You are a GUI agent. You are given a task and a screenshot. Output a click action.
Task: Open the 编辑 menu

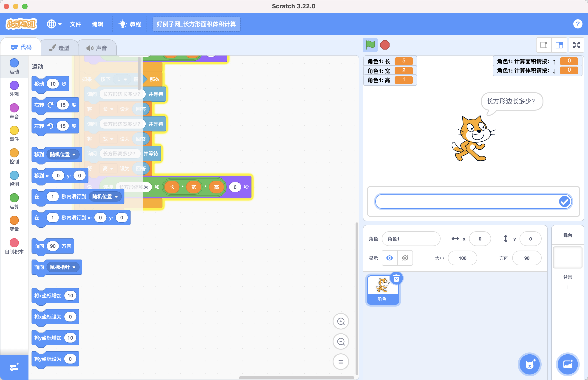(x=98, y=24)
